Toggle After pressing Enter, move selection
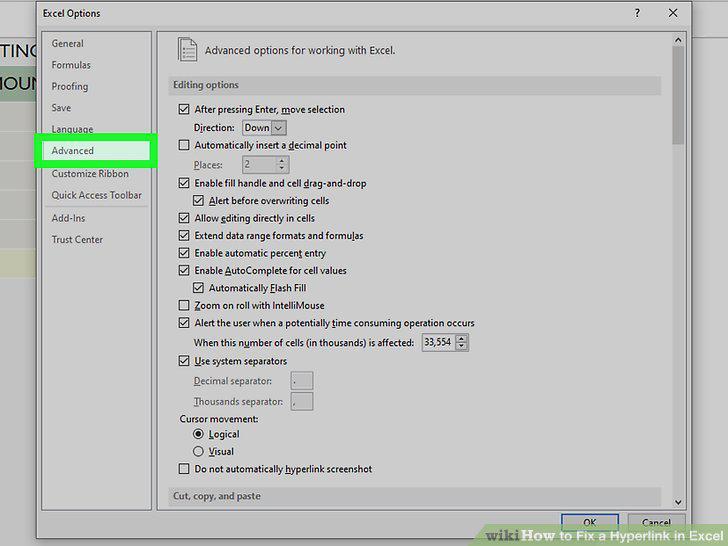This screenshot has height=546, width=728. coord(184,109)
